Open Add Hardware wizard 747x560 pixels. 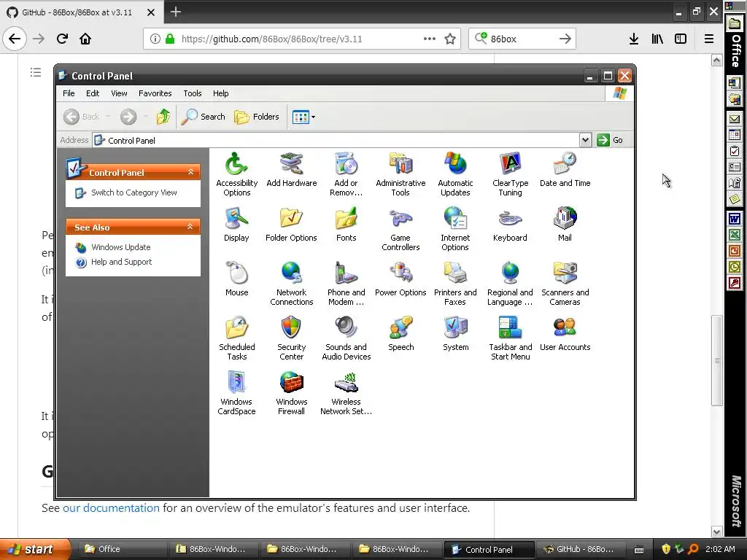coord(291,169)
